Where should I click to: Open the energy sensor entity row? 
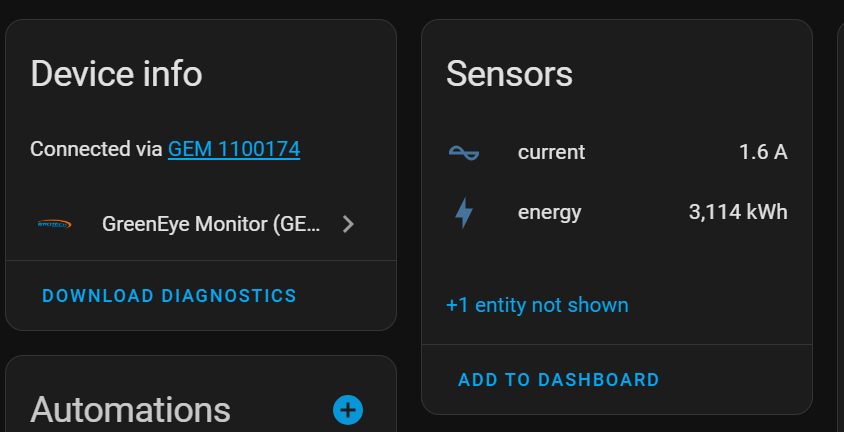[x=617, y=213]
